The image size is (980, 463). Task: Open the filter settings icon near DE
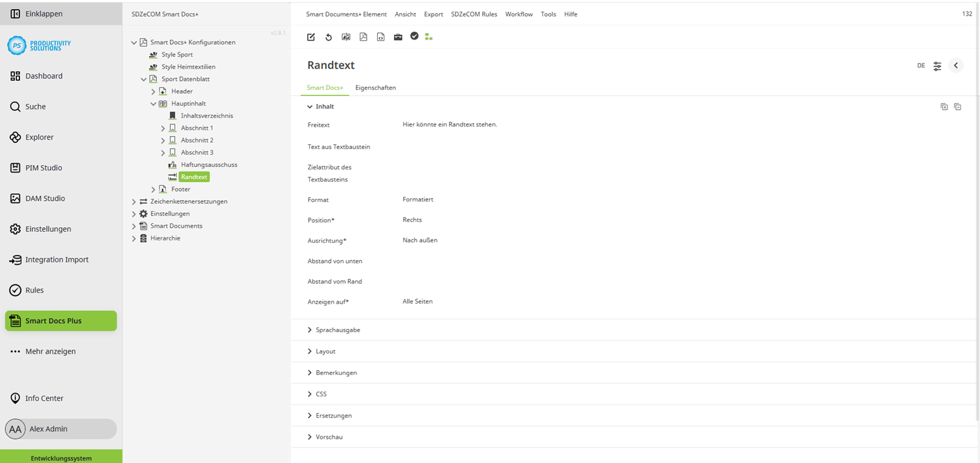(x=937, y=65)
